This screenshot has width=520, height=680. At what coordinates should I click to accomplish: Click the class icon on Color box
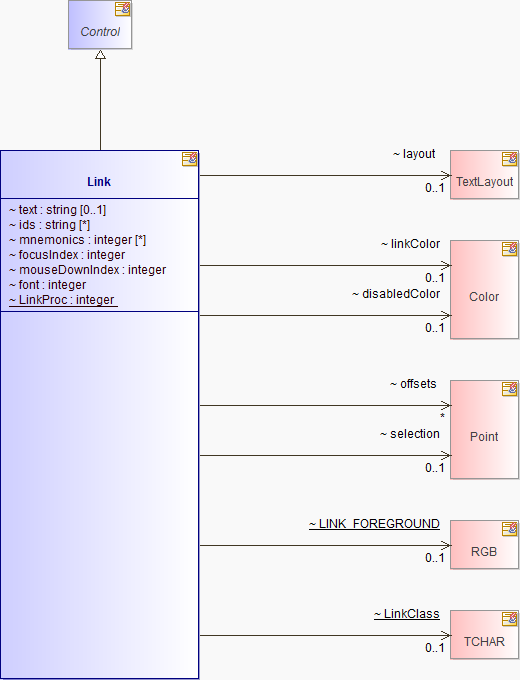[x=509, y=249]
